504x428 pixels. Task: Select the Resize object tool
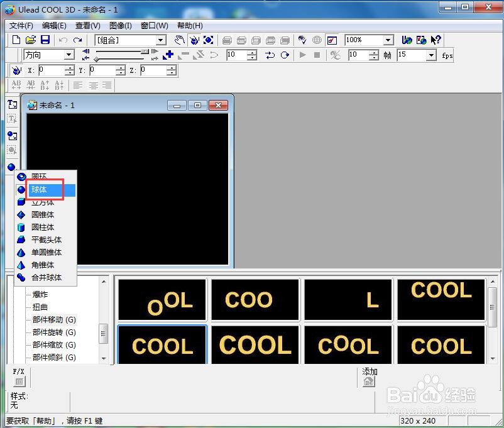pyautogui.click(x=208, y=40)
